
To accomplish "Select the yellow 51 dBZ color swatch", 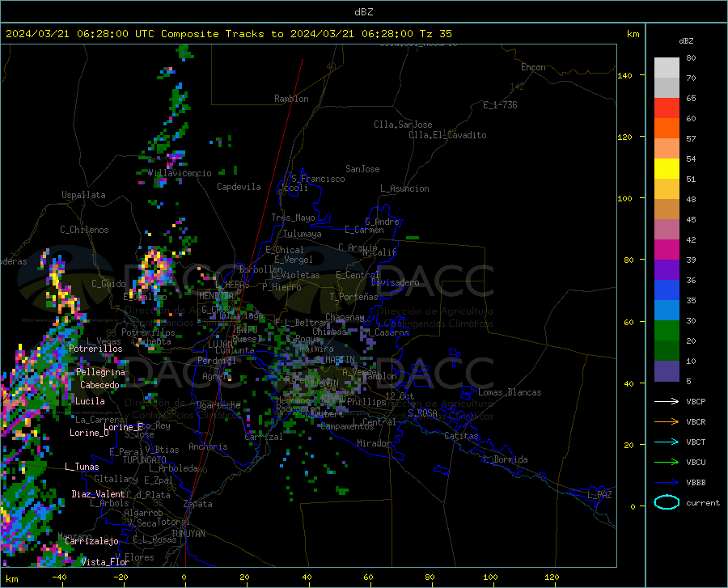I will 667,169.
